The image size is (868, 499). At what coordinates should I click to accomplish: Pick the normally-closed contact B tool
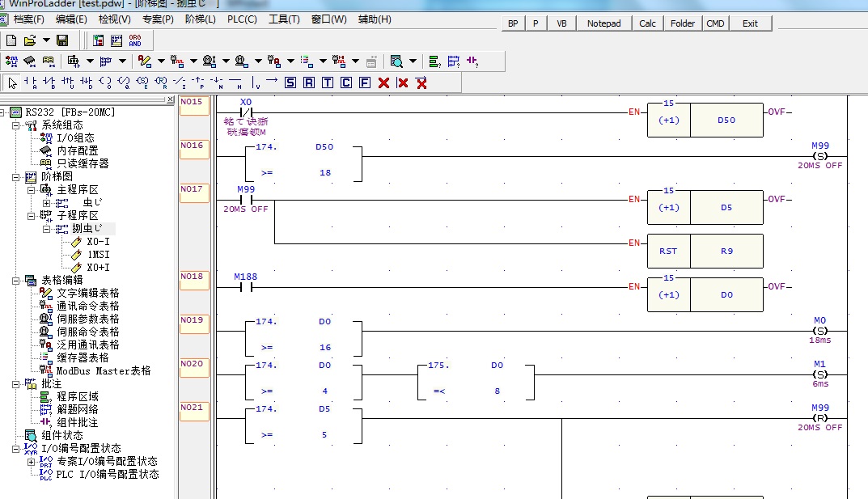pos(49,82)
